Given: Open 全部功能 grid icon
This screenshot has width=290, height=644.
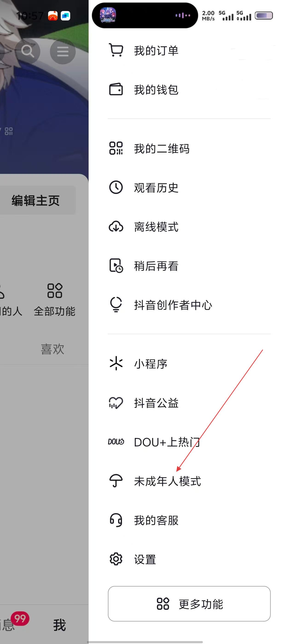Looking at the screenshot, I should [55, 300].
